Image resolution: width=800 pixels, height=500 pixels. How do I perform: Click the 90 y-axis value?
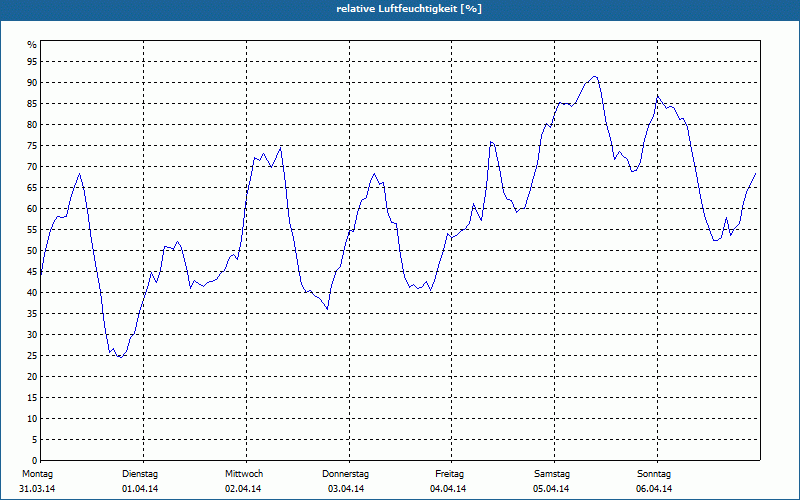pyautogui.click(x=32, y=83)
